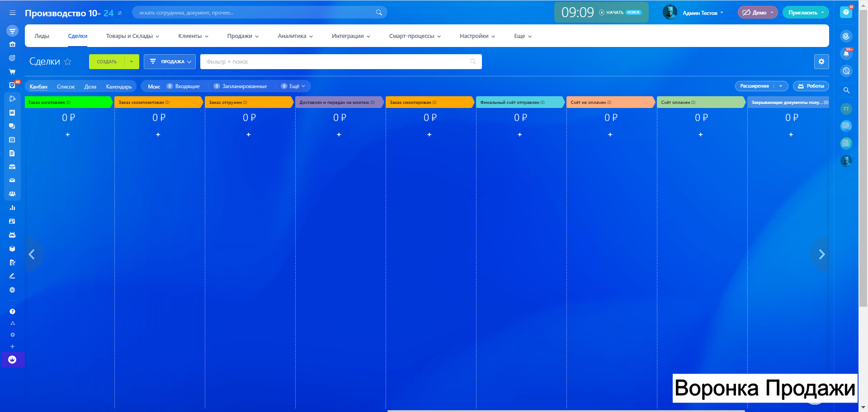Filter by Запланированные counter
The image size is (868, 412).
pyautogui.click(x=241, y=86)
